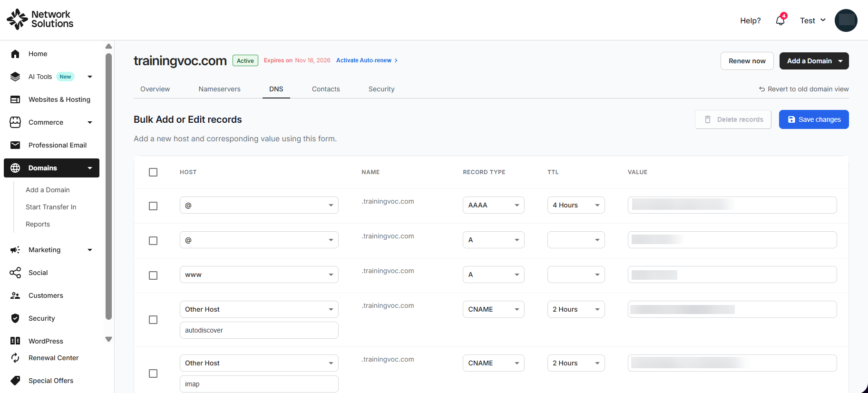Viewport: 868px width, 393px height.
Task: Click the Social share icon
Action: (15, 273)
